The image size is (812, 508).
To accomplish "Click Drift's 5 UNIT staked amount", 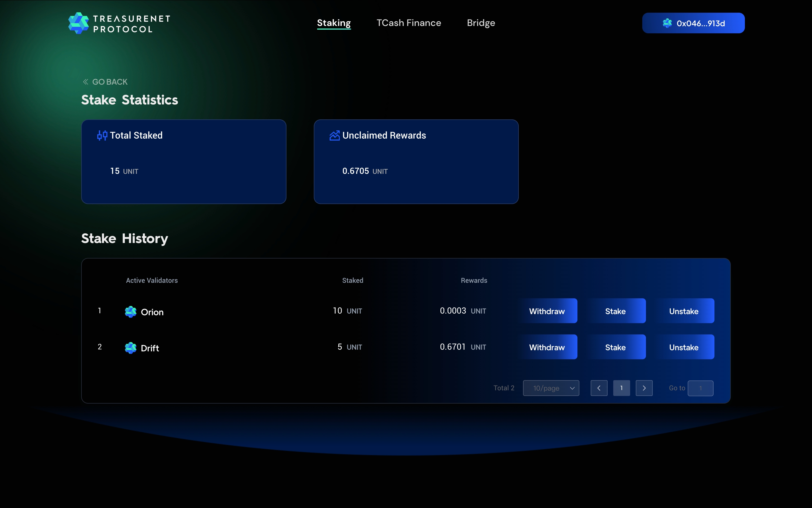I will coord(350,347).
